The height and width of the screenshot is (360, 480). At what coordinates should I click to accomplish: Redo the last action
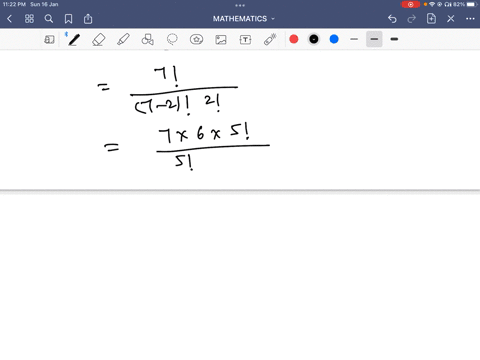point(412,19)
